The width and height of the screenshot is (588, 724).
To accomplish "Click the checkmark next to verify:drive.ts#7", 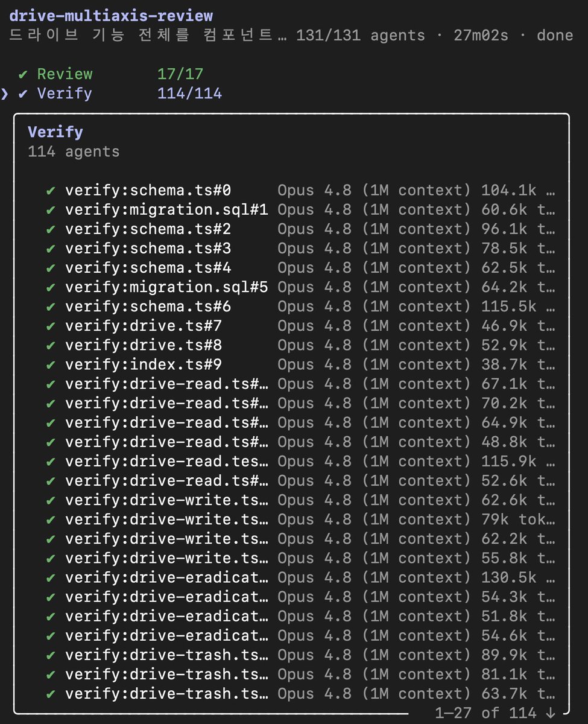I will click(51, 326).
